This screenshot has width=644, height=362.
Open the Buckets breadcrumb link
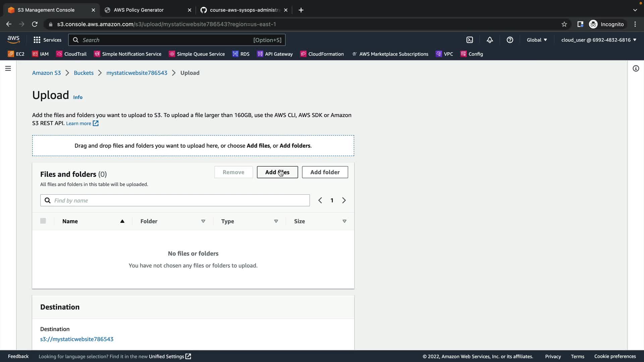84,73
